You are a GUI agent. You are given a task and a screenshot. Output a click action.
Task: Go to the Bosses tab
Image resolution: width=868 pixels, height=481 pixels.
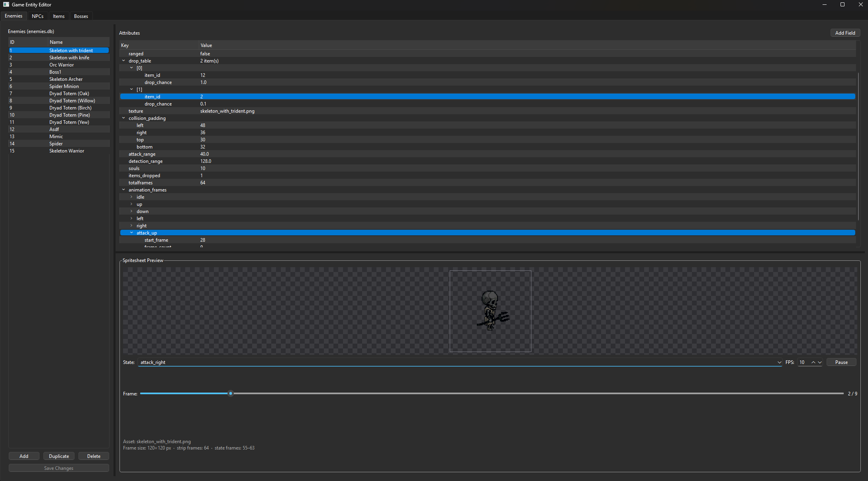[81, 16]
